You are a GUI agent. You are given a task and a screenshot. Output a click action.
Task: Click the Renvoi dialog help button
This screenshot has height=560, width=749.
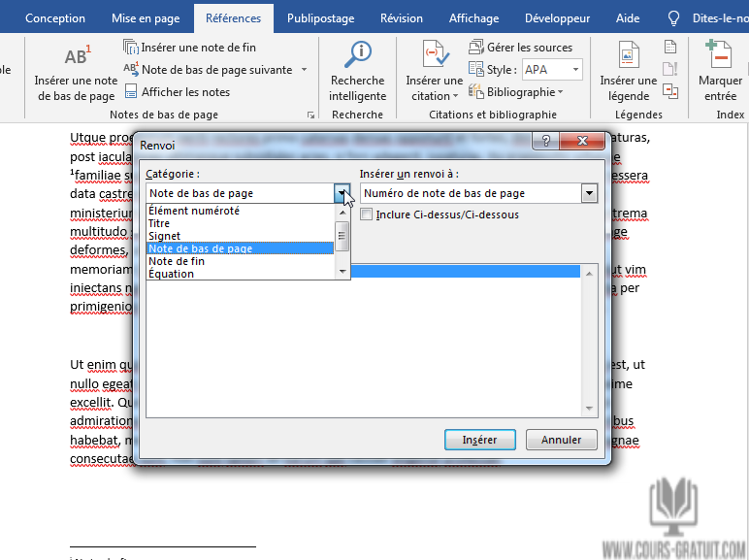pos(547,143)
